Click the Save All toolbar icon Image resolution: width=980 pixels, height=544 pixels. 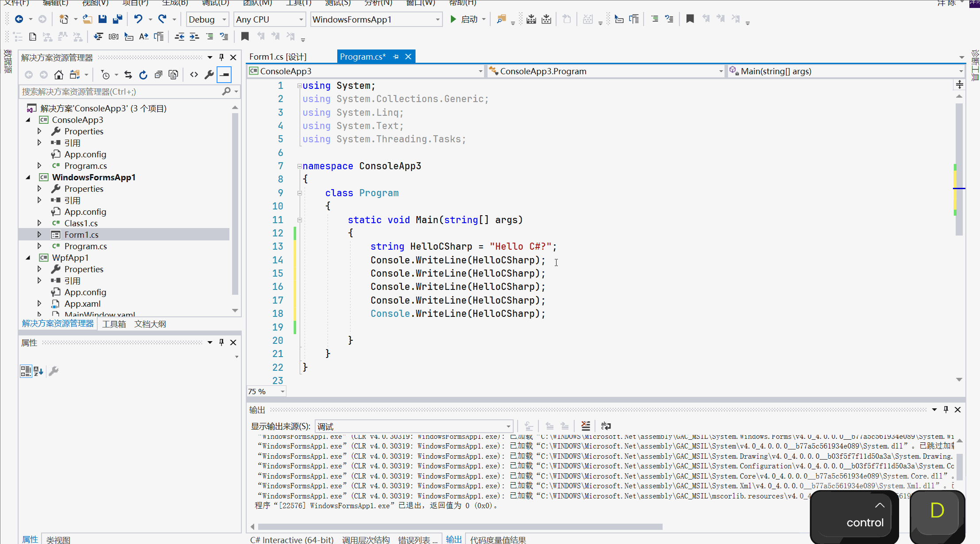(118, 19)
